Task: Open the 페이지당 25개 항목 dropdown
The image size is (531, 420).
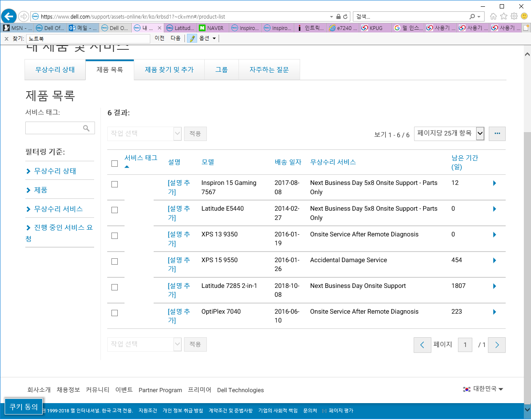Action: click(449, 133)
